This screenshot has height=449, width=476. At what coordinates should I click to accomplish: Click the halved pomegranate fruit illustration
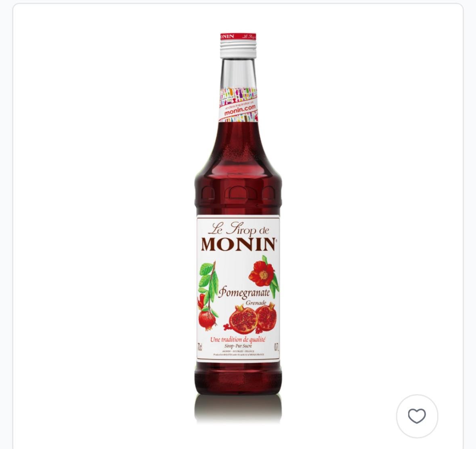pos(253,319)
